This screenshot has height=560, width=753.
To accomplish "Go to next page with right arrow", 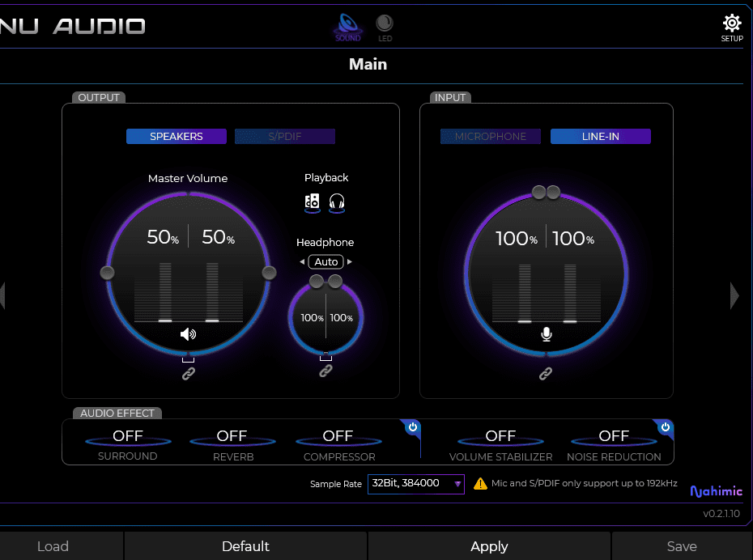I will 734,295.
